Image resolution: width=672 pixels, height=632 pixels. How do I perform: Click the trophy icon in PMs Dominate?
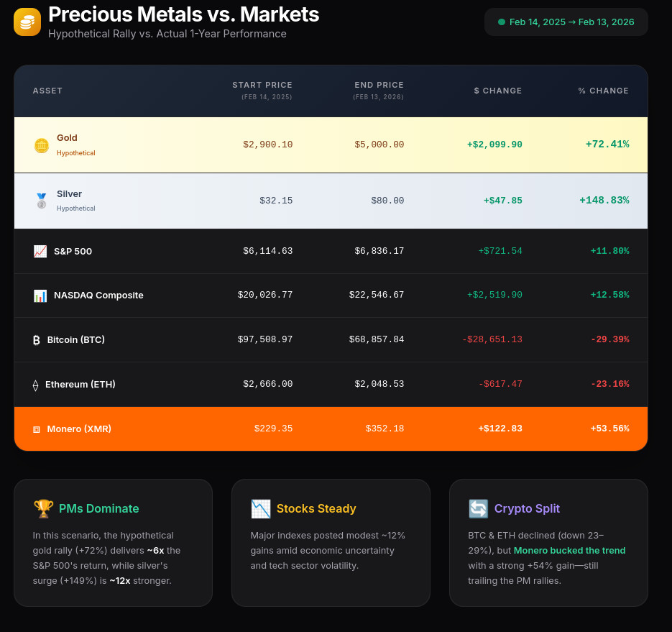point(43,509)
